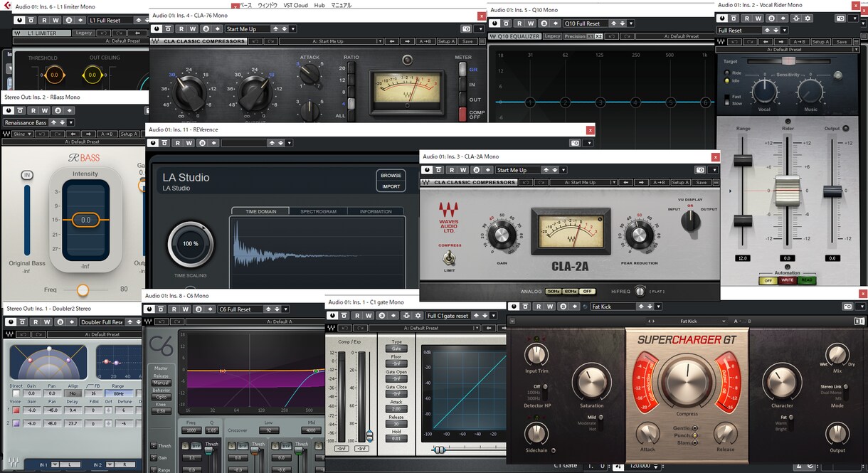The height and width of the screenshot is (473, 868).
Task: Click the Time Scaling knob showing 100 %
Action: coord(191,244)
